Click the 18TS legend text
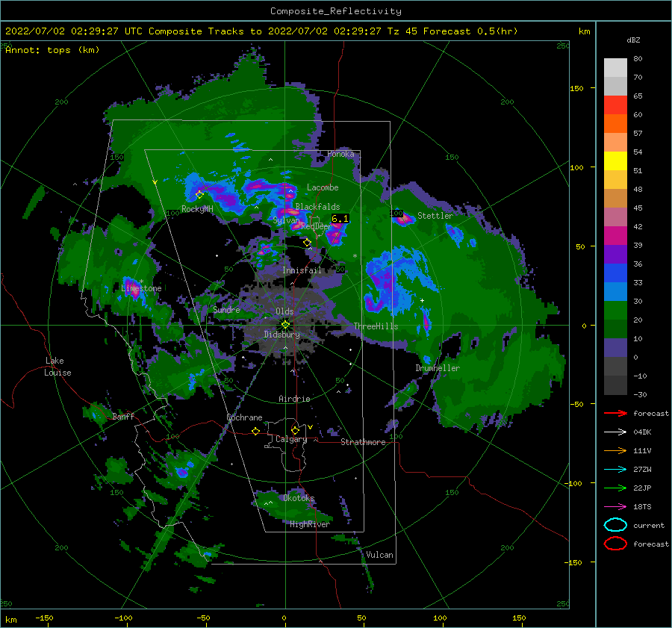Screen dimensions: 672x628 pos(642,507)
